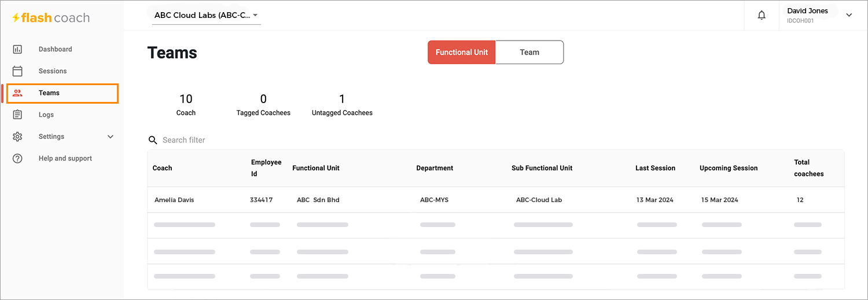Click the Settings gear icon
Image resolution: width=868 pixels, height=300 pixels.
pos(17,137)
